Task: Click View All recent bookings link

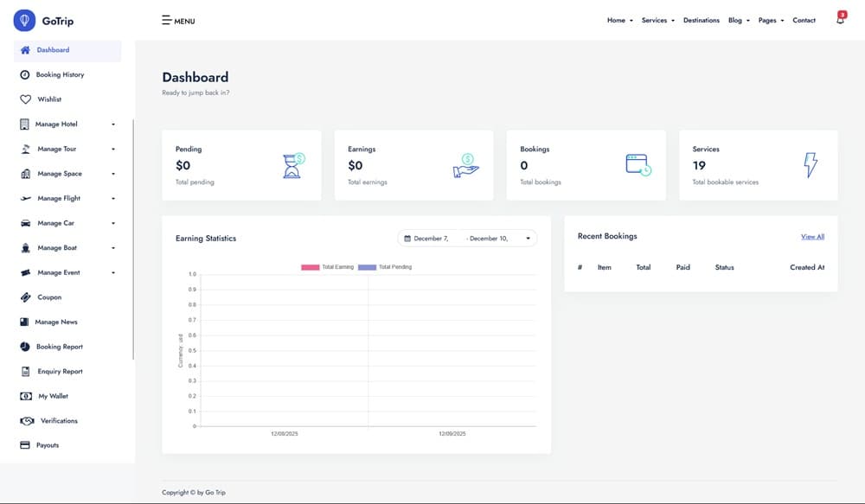Action: tap(812, 236)
